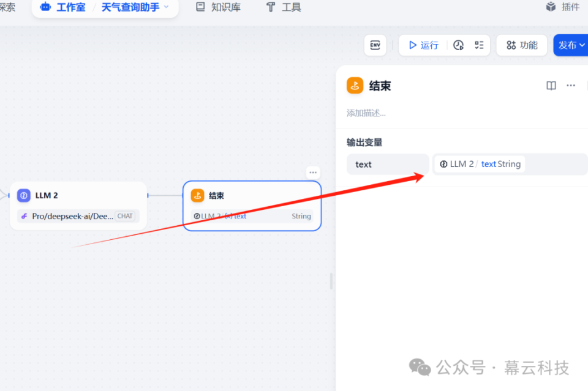Select the LLM 2 text String variable reference

click(x=480, y=163)
